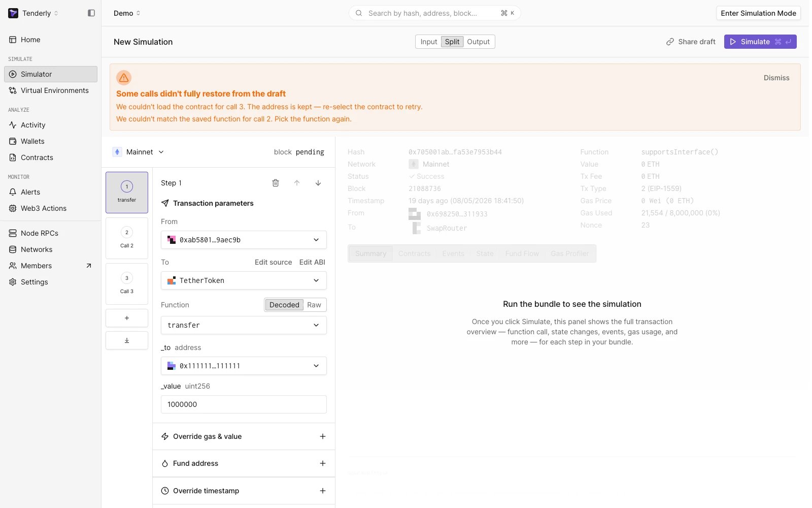Screen dimensions: 812x508
Task: Click Edit source link
Action: 273,262
